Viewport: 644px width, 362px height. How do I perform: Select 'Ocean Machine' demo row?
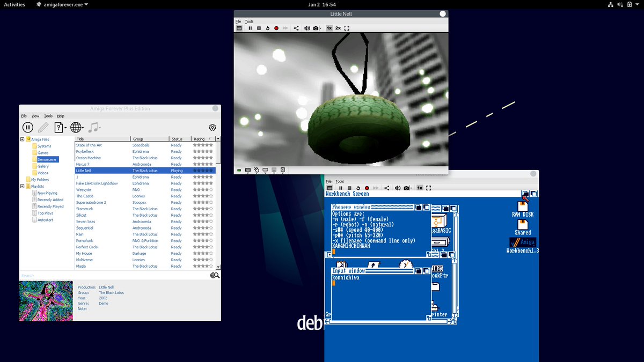(145, 158)
